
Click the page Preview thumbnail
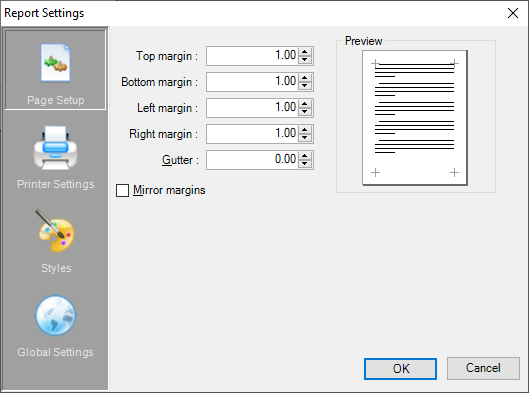pyautogui.click(x=415, y=118)
